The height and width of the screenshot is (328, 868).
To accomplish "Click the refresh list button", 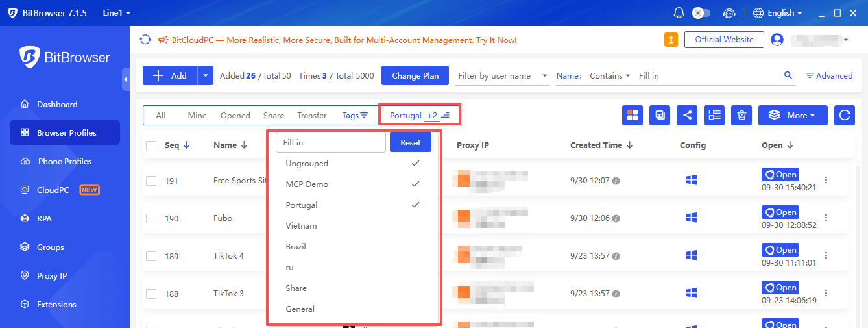I will pyautogui.click(x=845, y=115).
